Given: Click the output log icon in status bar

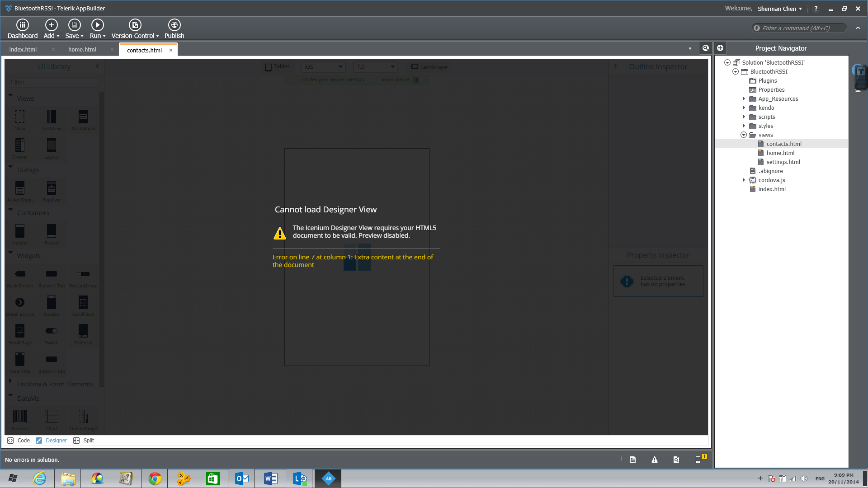Looking at the screenshot, I should [633, 460].
